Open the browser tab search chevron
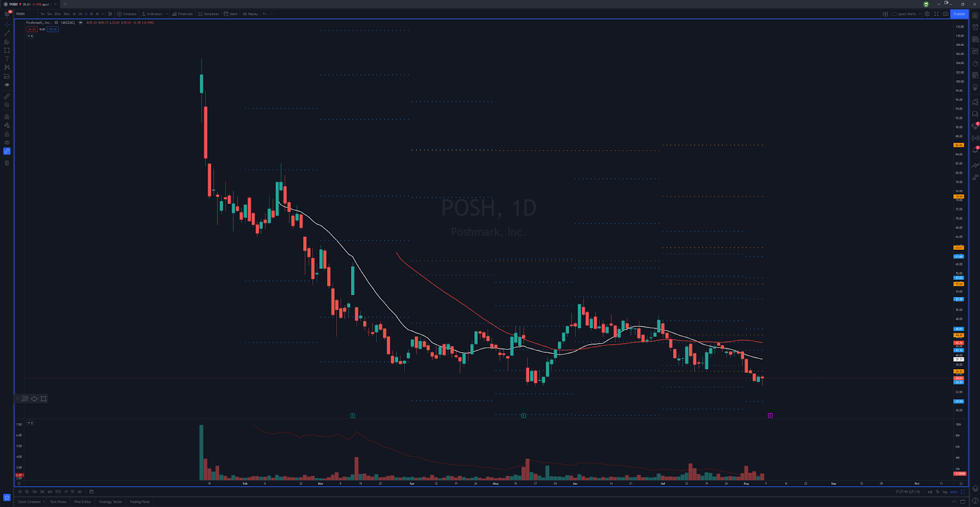The image size is (980, 507). (938, 4)
